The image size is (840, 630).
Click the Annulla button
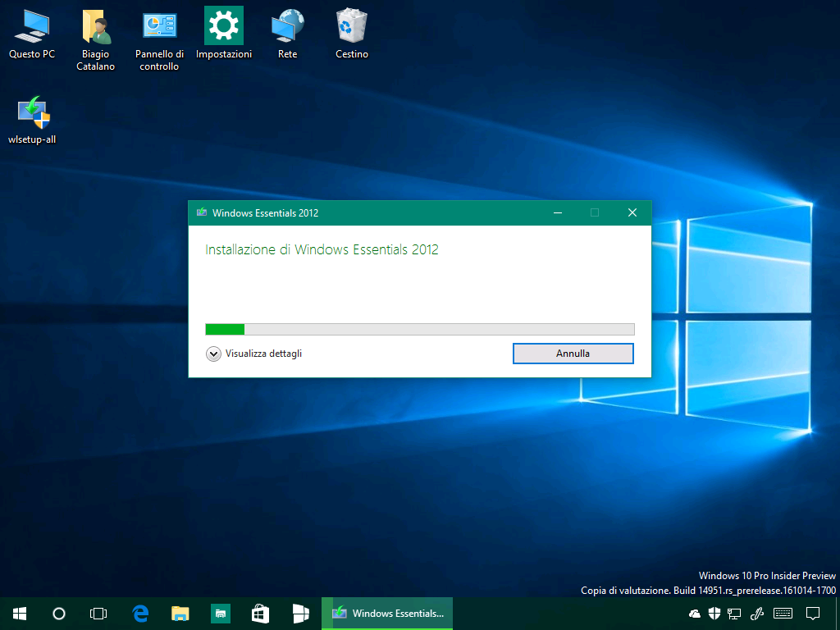click(x=573, y=354)
